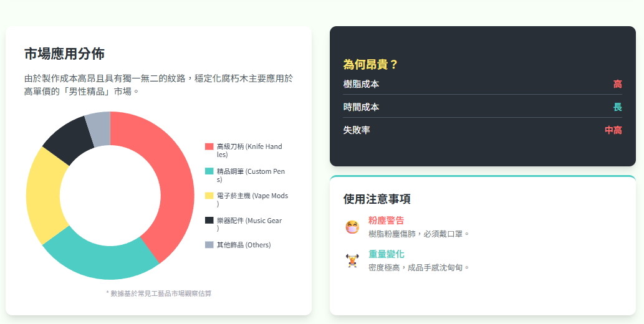Click the weightlifter emoji icon

click(352, 260)
